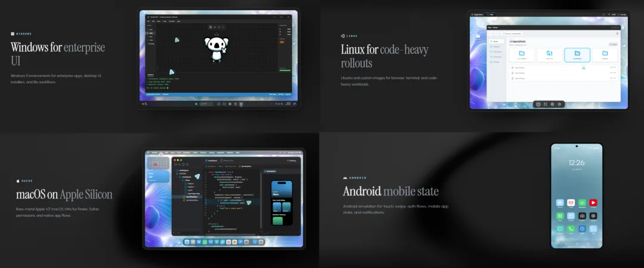Click the Apple logo in macOS menu bar

pos(148,152)
